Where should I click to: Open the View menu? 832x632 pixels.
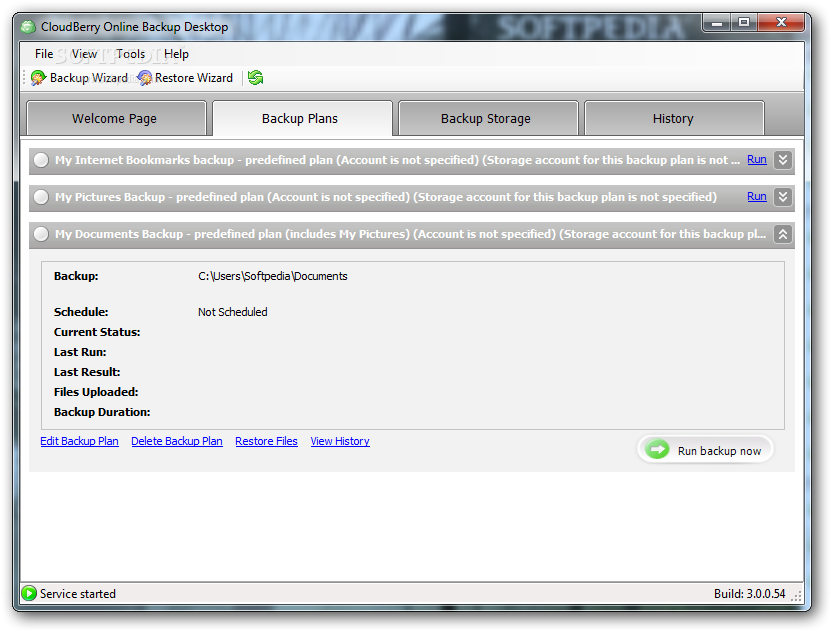[84, 54]
